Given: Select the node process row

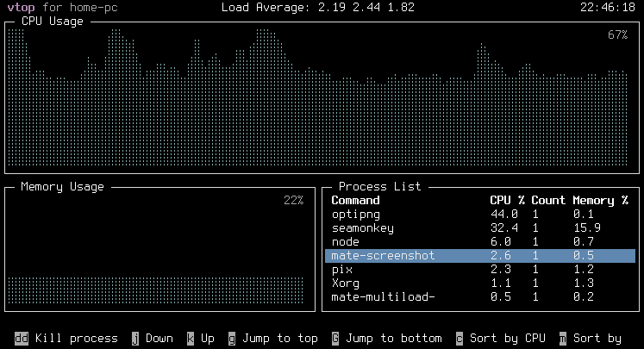Looking at the screenshot, I should tap(480, 242).
